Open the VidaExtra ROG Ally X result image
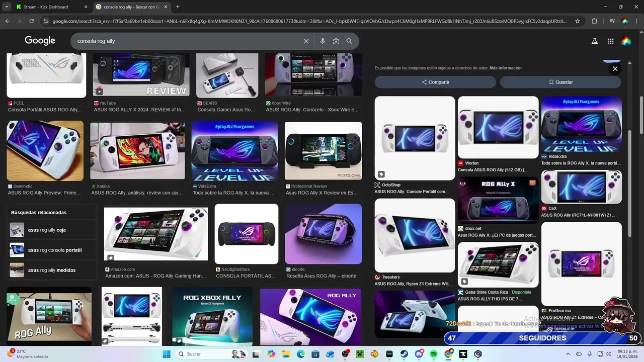Viewport: 644px width, 362px height. tap(234, 151)
